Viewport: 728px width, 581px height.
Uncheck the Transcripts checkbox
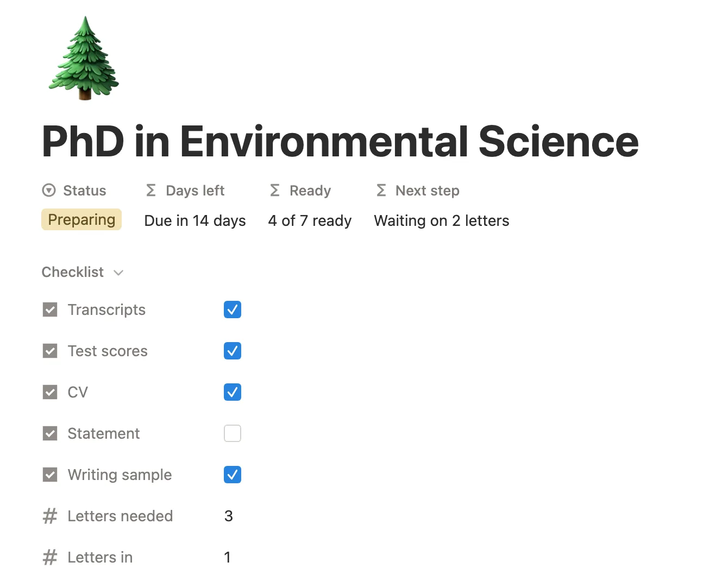pos(233,310)
